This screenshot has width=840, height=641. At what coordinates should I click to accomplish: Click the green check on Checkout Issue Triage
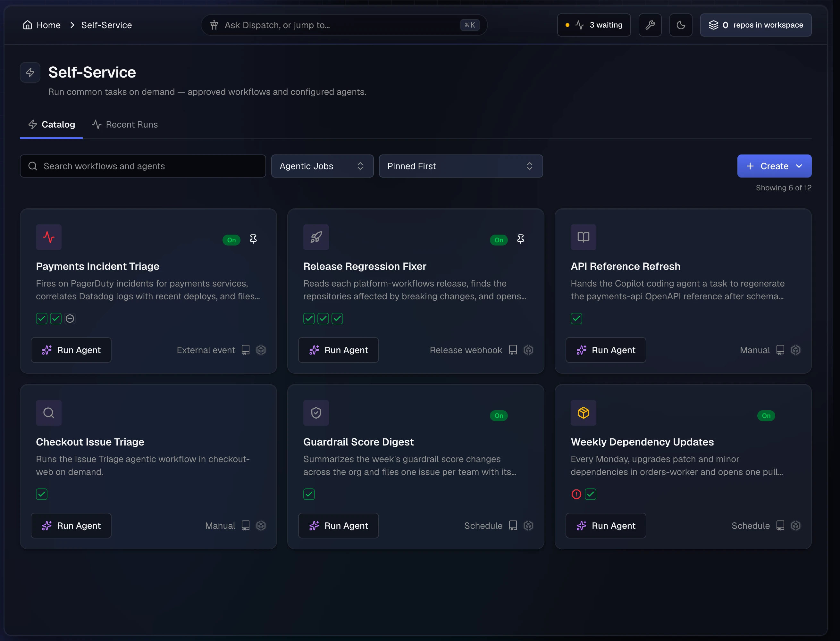pos(42,495)
